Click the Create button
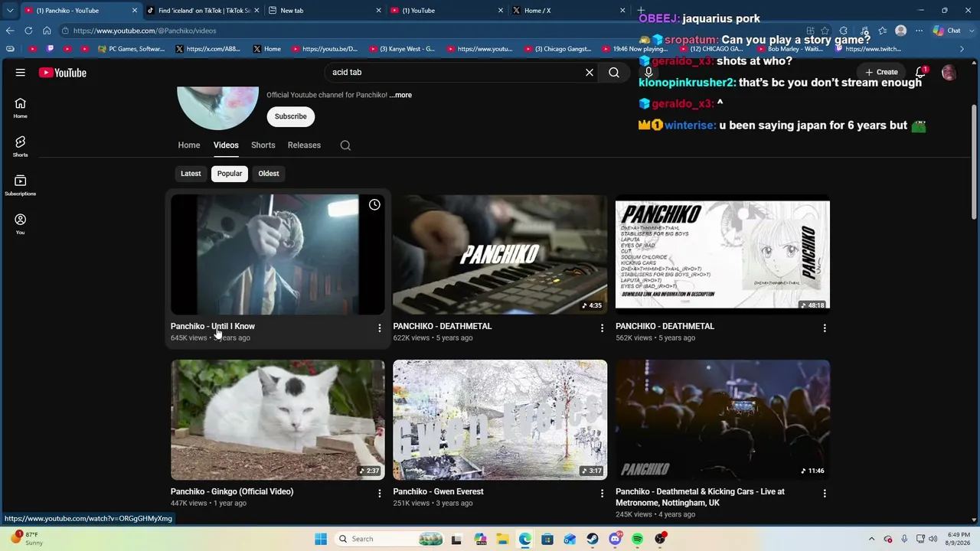Screen dimensions: 980x551 (881, 73)
